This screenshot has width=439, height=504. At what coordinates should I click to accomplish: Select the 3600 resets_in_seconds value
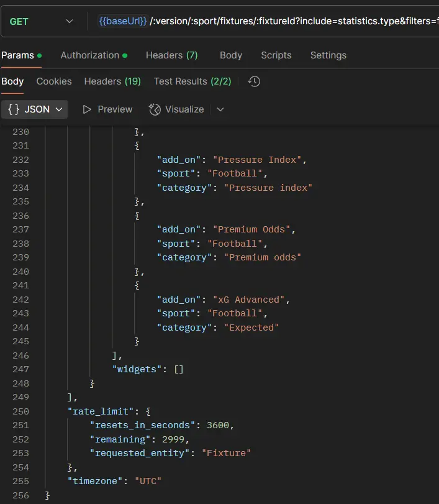(x=218, y=425)
